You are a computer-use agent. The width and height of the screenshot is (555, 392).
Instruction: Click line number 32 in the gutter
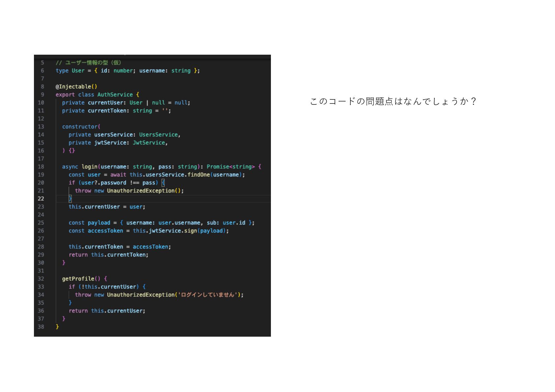[41, 279]
